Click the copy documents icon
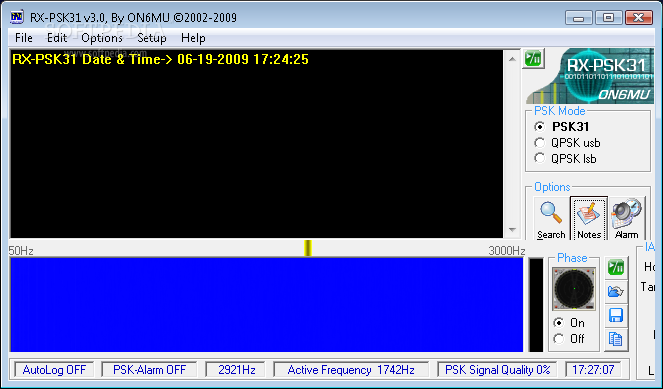663x389 pixels. 616,339
